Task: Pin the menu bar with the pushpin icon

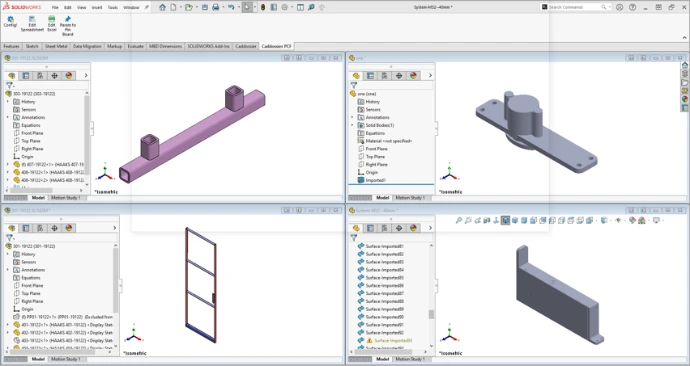Action: point(147,7)
